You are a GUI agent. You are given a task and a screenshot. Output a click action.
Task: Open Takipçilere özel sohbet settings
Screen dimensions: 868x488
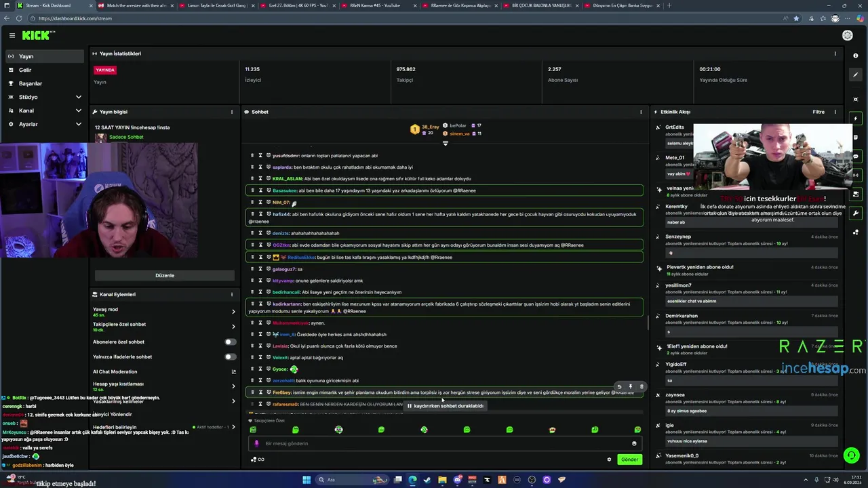pyautogui.click(x=165, y=327)
